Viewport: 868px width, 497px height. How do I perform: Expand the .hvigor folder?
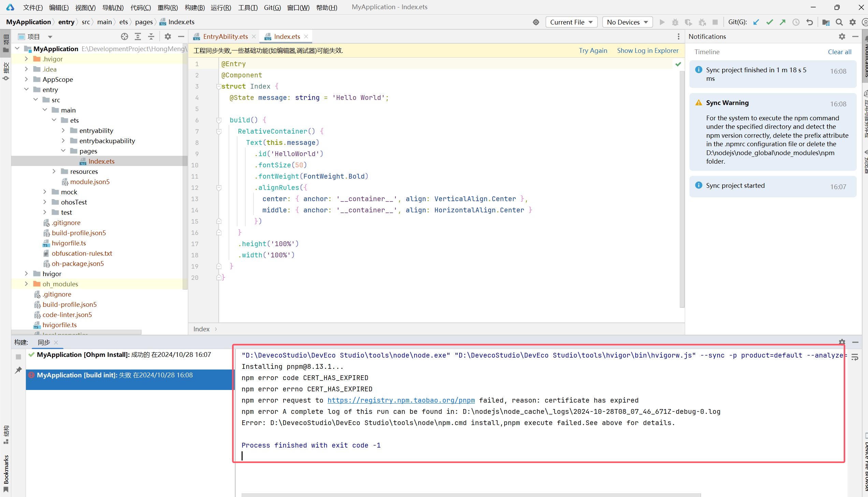click(26, 59)
